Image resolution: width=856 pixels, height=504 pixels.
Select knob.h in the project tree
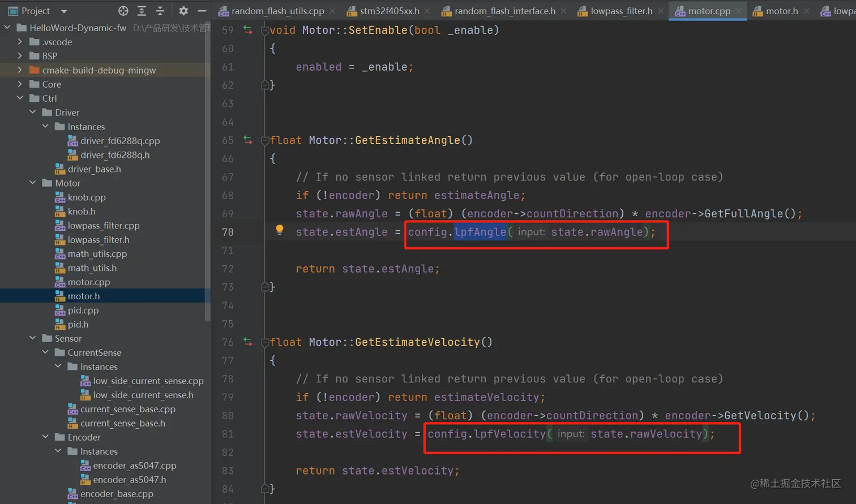(82, 212)
